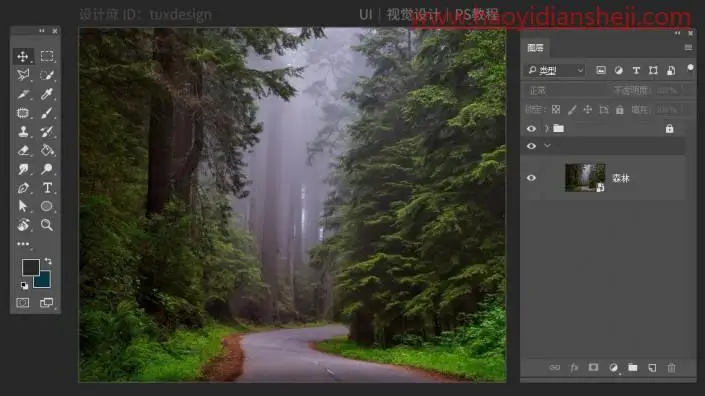Filter layers by pixel layers
This screenshot has width=705, height=396.
tap(601, 70)
